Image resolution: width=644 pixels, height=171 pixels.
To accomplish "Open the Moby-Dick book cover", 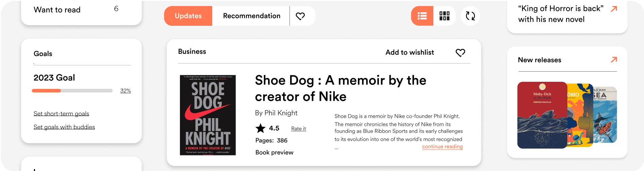I will coord(542,115).
